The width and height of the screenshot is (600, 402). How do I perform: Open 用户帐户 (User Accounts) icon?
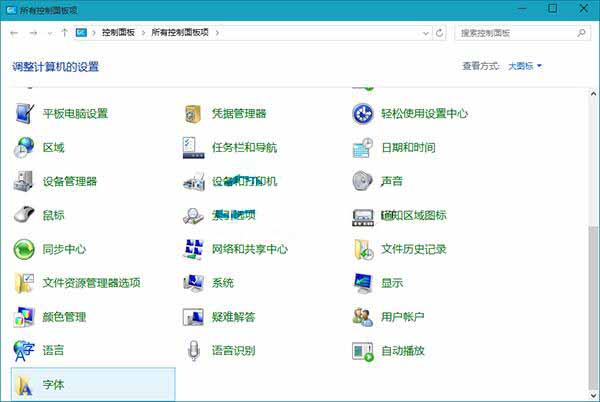coord(363,317)
